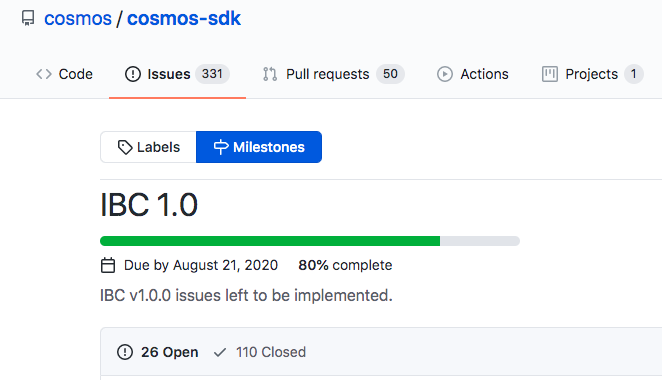Click the Actions play icon

click(445, 74)
